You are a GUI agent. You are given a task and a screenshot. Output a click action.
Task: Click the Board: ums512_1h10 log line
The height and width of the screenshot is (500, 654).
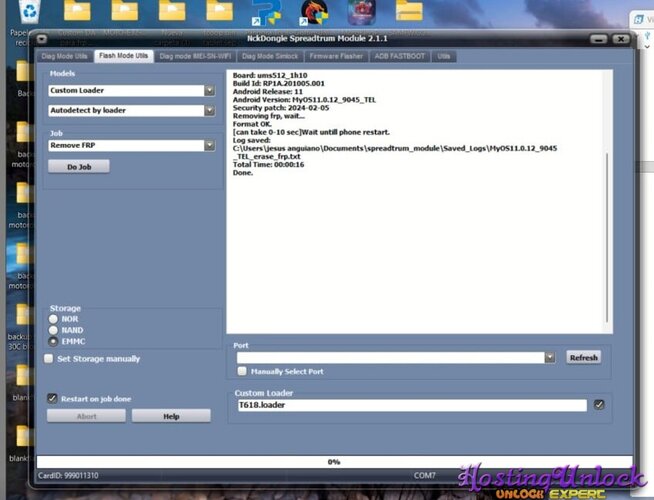(270, 75)
